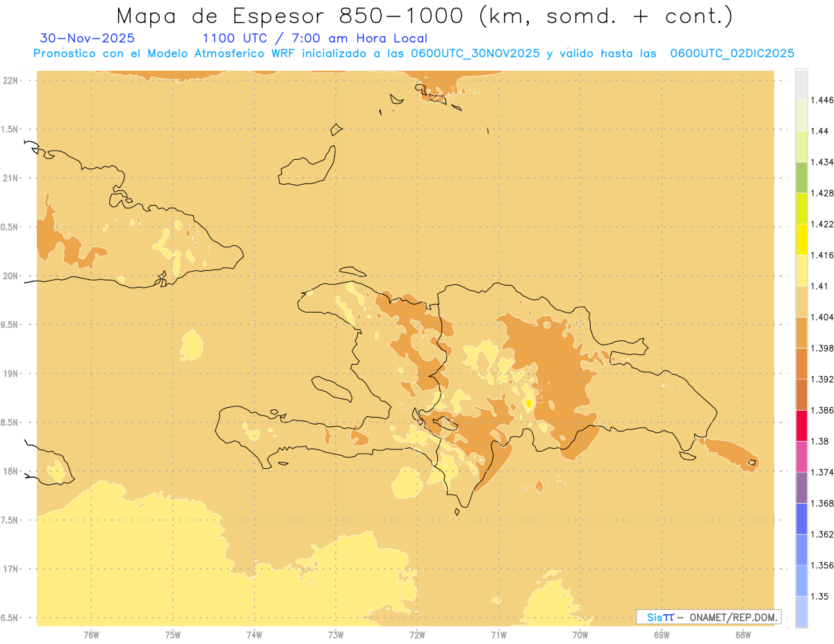Click the legend value '1.434'
Image resolution: width=834 pixels, height=644 pixels.
822,162
